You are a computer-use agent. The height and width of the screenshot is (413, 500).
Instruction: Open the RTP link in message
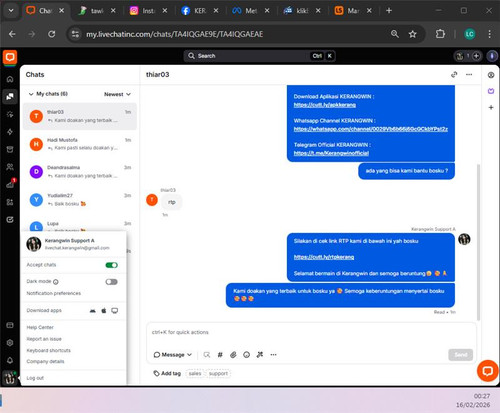[x=324, y=257]
